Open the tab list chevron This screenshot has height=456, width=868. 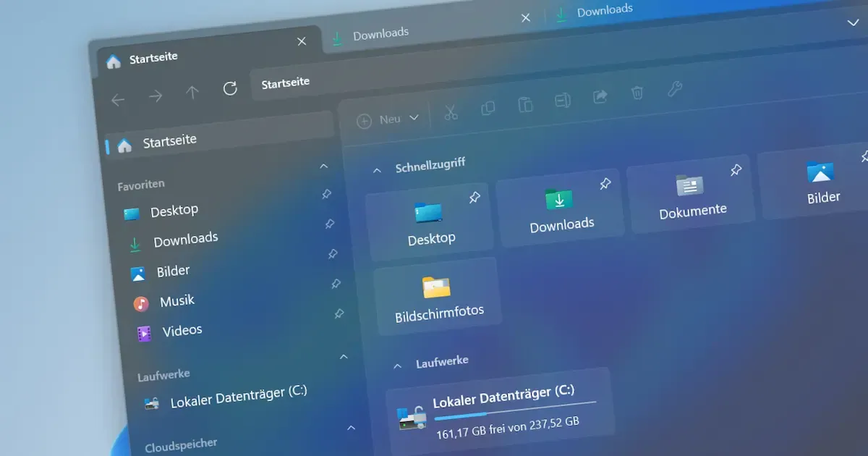pyautogui.click(x=853, y=23)
